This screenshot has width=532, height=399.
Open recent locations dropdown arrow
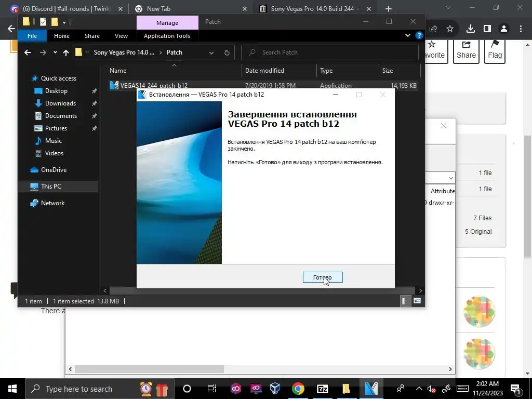pyautogui.click(x=55, y=52)
